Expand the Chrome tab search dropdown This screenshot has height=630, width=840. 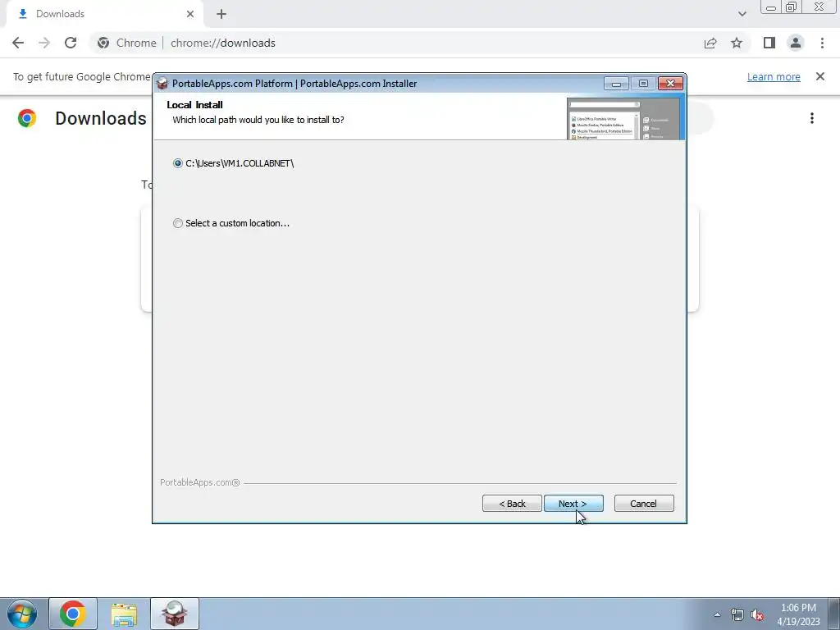point(742,14)
